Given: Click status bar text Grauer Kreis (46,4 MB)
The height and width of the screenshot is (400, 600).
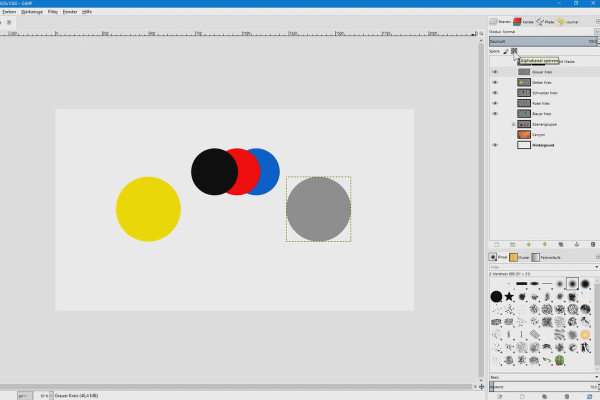Looking at the screenshot, I should [77, 396].
